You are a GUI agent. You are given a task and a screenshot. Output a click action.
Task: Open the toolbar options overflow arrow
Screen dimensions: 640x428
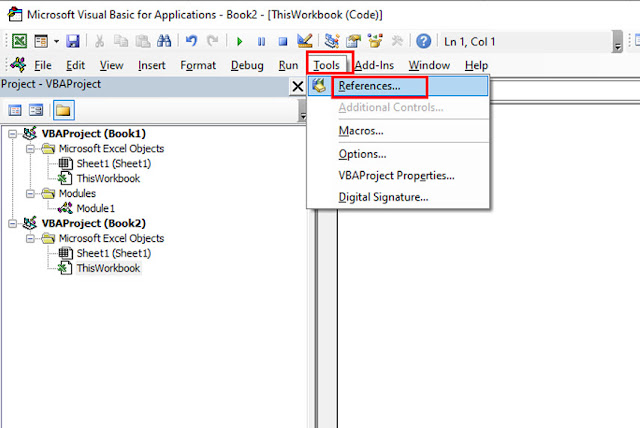[618, 42]
